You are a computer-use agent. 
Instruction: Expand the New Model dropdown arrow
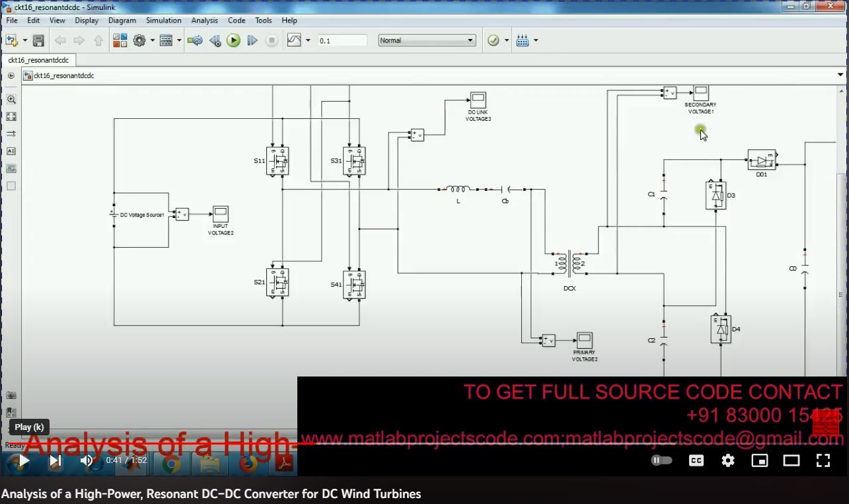25,41
